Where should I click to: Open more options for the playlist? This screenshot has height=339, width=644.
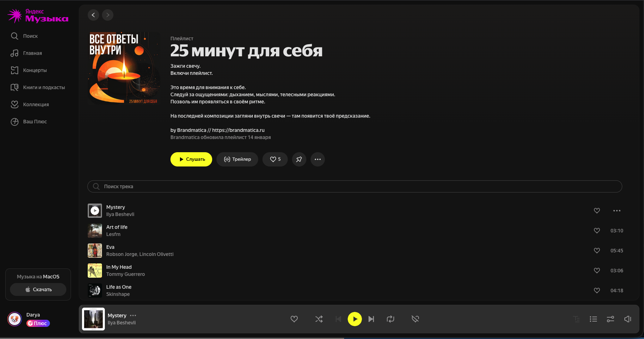317,159
